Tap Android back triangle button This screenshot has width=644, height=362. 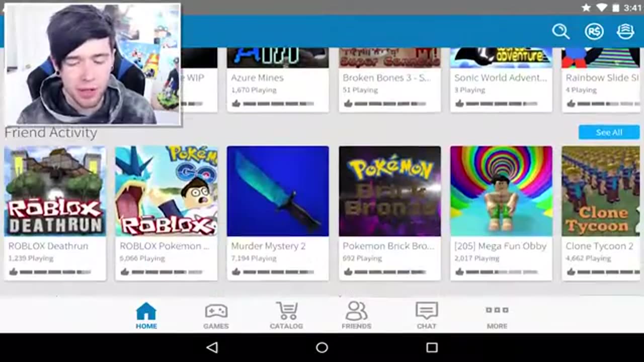tap(212, 347)
